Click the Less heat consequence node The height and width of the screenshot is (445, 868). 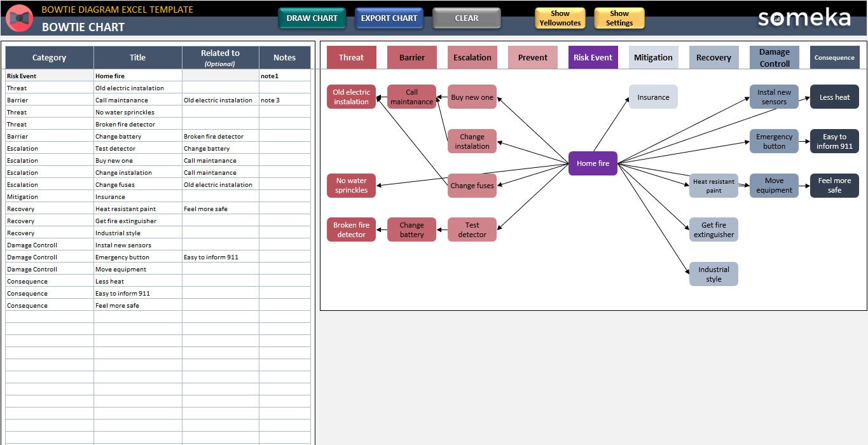pyautogui.click(x=834, y=97)
